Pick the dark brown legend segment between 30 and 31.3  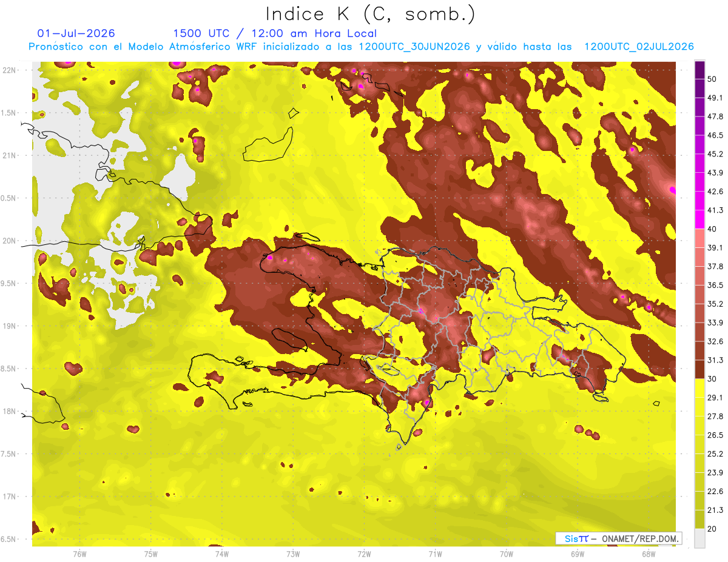tap(699, 369)
